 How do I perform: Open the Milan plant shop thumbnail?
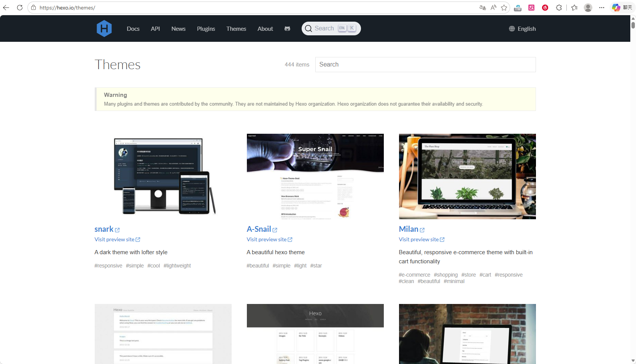point(467,176)
